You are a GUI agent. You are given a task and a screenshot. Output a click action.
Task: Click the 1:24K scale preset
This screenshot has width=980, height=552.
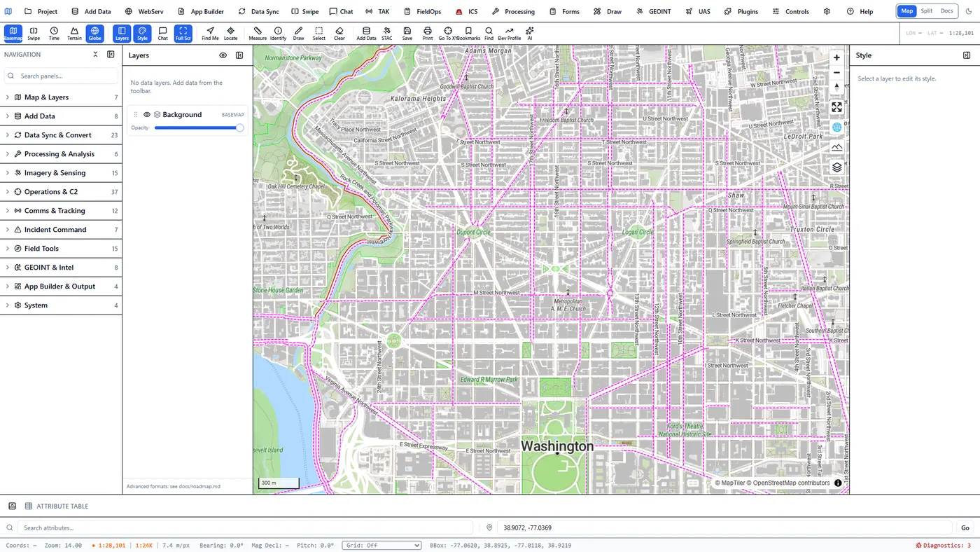click(144, 545)
